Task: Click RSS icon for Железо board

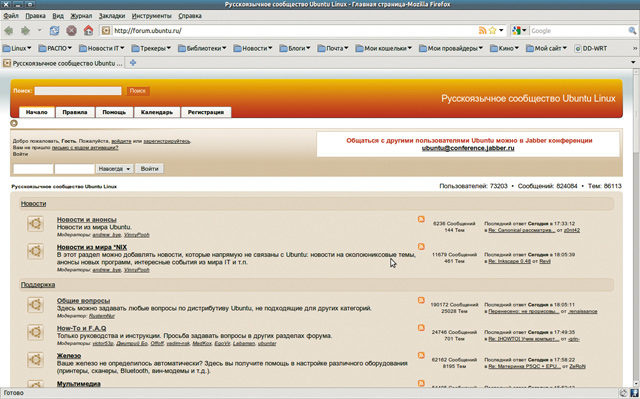Action: point(421,355)
